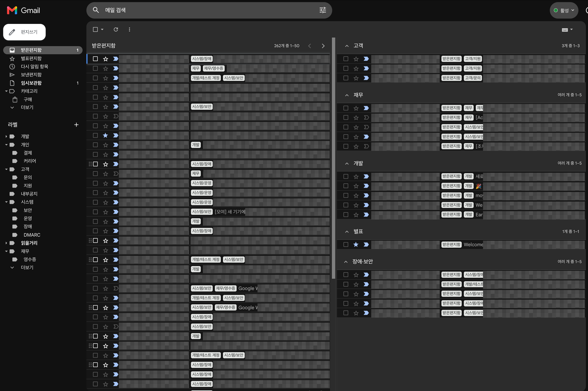
Task: Open the 활성 status dropdown
Action: [x=564, y=10]
